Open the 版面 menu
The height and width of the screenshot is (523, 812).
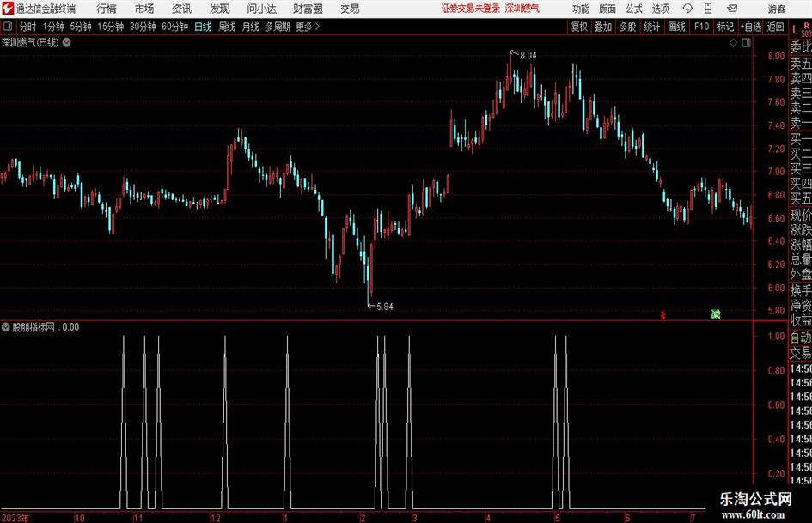pos(607,9)
